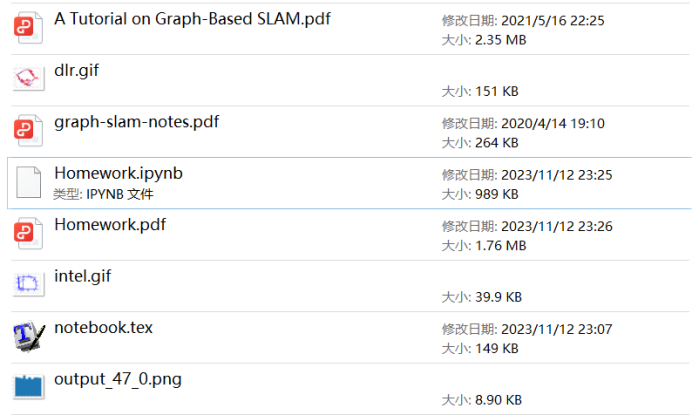The height and width of the screenshot is (415, 692).
Task: Select the output_47_0.png image icon
Action: [27, 388]
